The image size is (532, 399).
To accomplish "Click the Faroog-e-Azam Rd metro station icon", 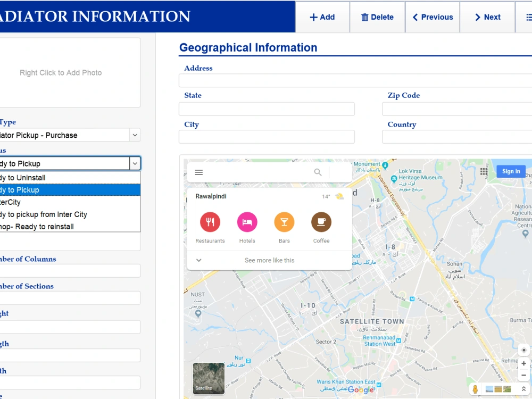I will (x=412, y=299).
